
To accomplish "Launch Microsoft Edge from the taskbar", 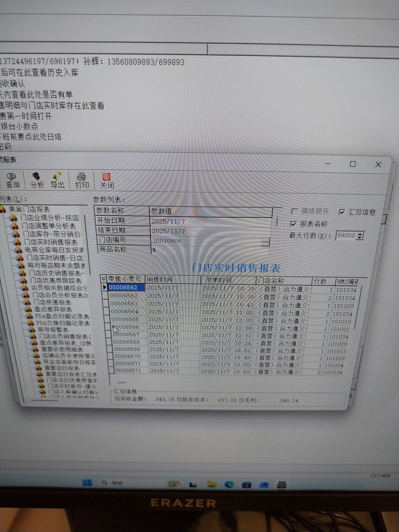I will point(229,484).
